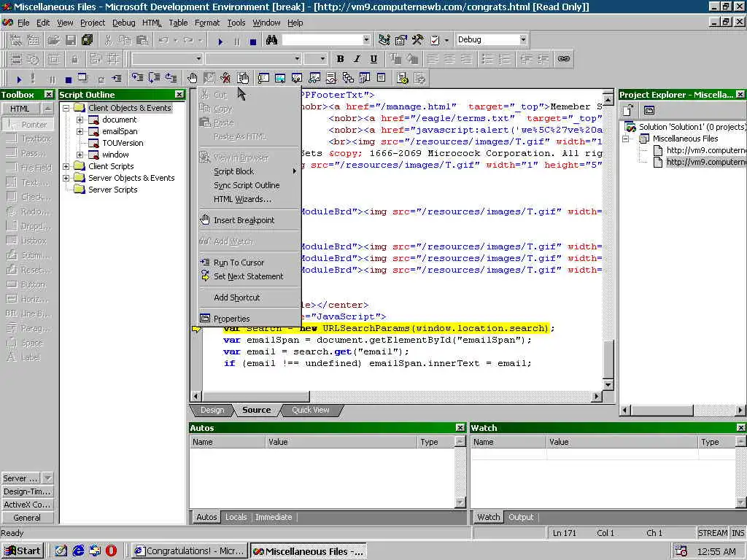Click the Insert Breakpoint hand toolbar icon
The width and height of the screenshot is (747, 560).
[192, 77]
